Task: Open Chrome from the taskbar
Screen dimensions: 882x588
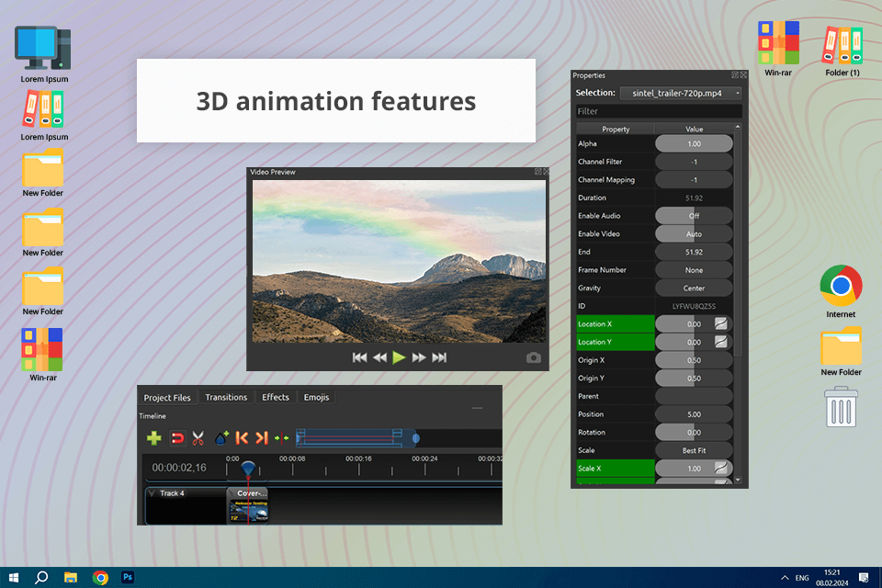Action: pos(100,577)
